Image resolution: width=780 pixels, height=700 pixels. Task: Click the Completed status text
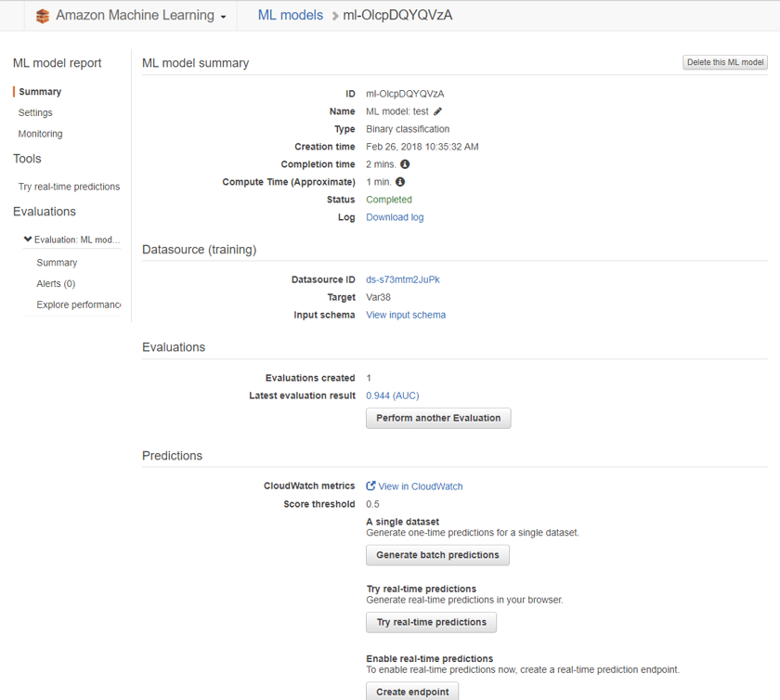389,200
